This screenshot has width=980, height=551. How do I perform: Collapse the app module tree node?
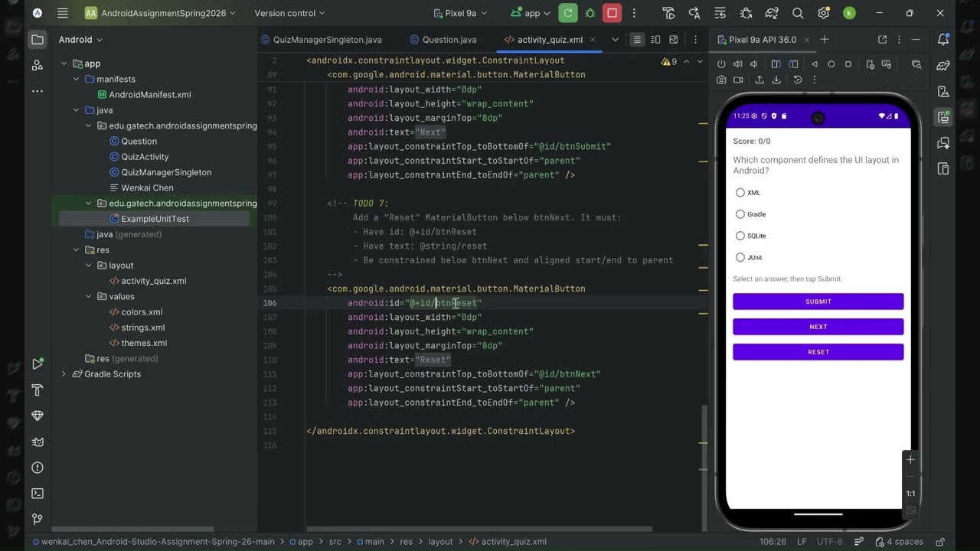coord(64,64)
